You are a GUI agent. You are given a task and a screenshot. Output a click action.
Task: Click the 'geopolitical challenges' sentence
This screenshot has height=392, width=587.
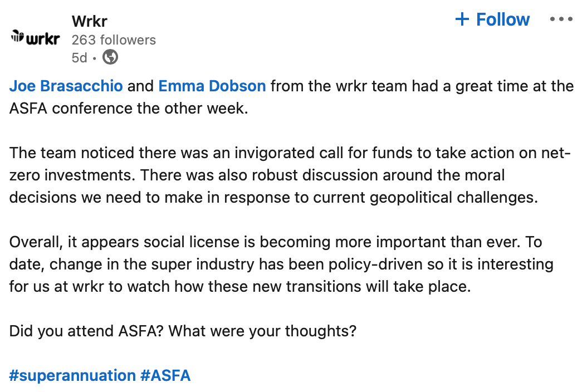pos(273,187)
